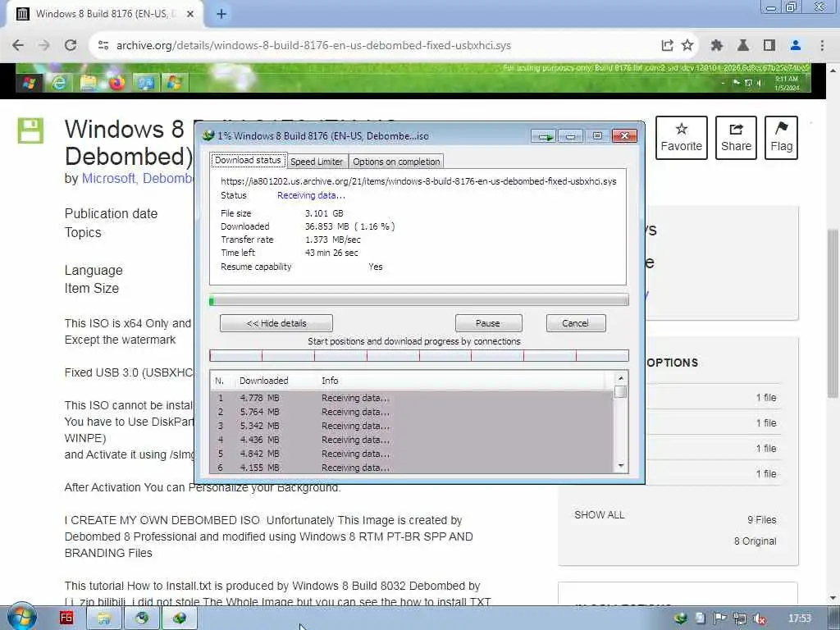Screen dimensions: 840x630
Task: Click the connections list scroll down arrow
Action: [x=621, y=466]
